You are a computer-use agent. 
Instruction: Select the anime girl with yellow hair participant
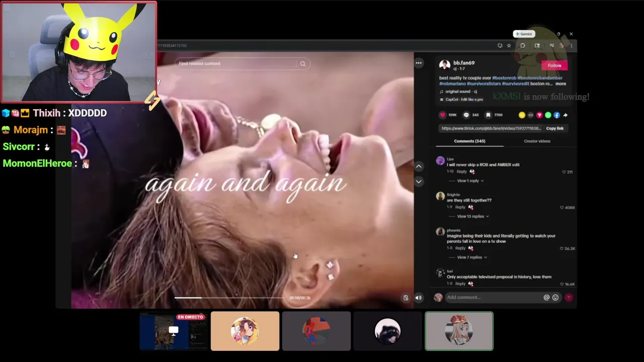point(245,331)
